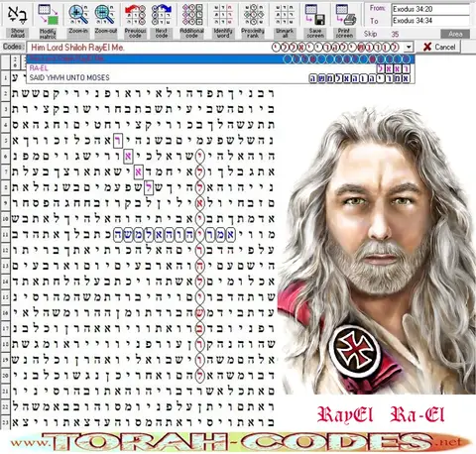Click the red RayEl Ra-El caption text
This screenshot has width=476, height=454.
pos(381,414)
